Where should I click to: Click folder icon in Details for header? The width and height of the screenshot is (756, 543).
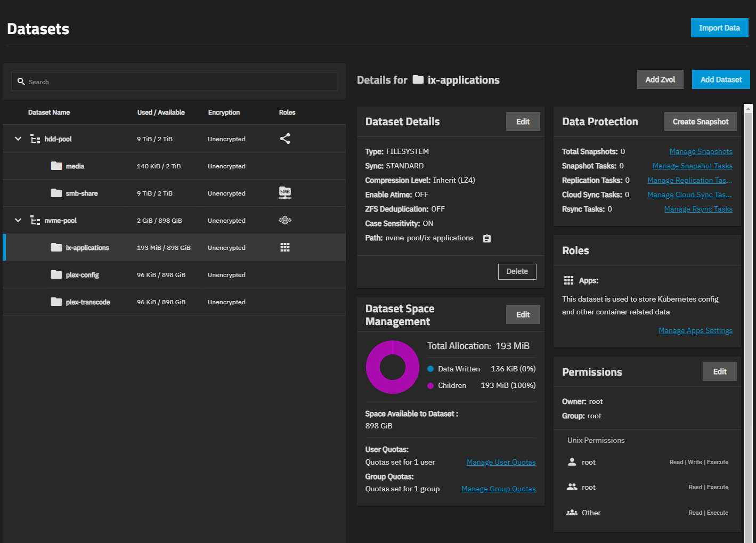tap(418, 79)
